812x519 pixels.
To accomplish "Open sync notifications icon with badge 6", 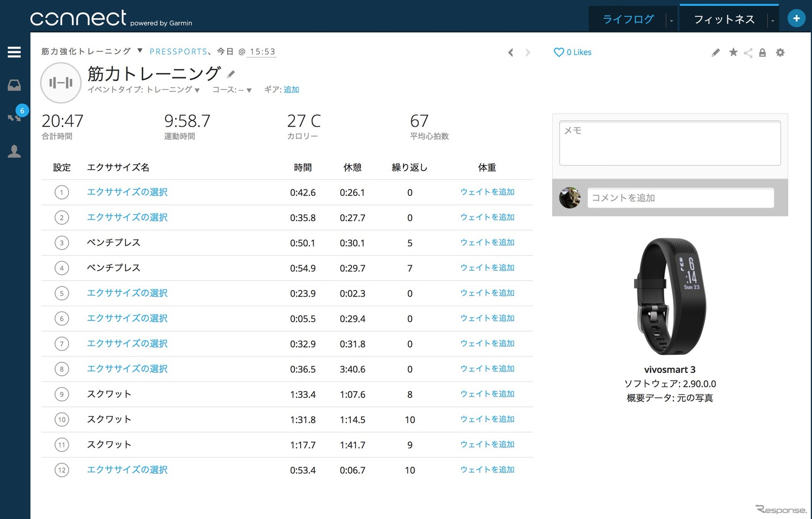I will [14, 117].
